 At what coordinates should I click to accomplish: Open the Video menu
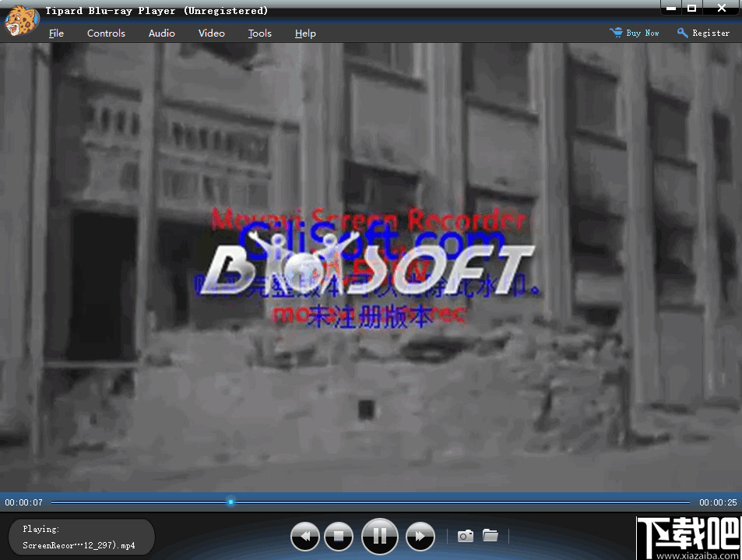212,33
